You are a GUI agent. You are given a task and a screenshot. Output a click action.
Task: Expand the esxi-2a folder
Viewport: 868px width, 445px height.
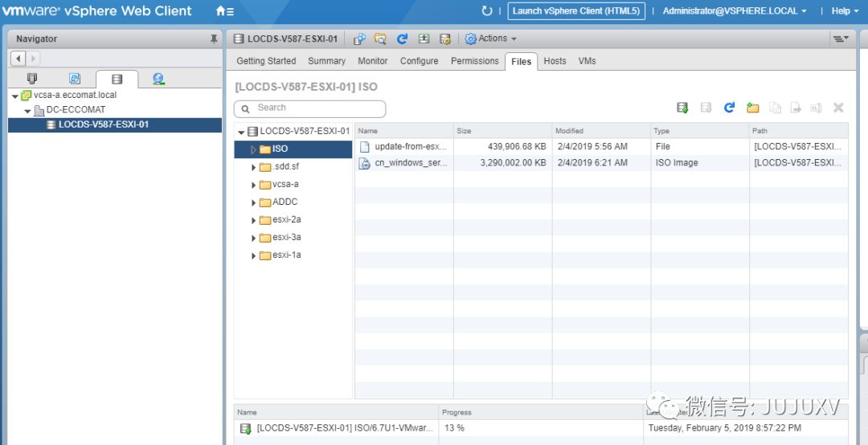pyautogui.click(x=253, y=220)
